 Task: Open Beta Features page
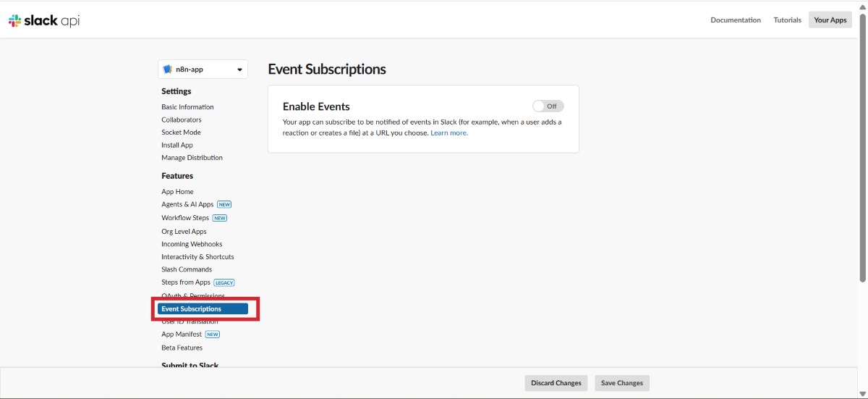(x=182, y=348)
